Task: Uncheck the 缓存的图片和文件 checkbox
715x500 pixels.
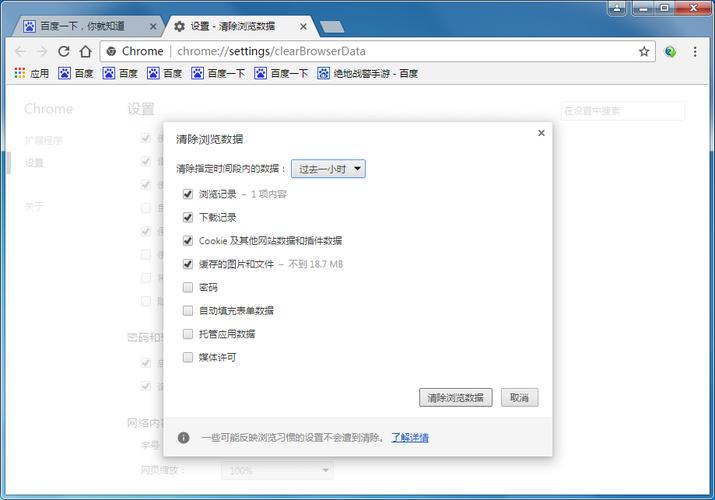Action: [188, 264]
